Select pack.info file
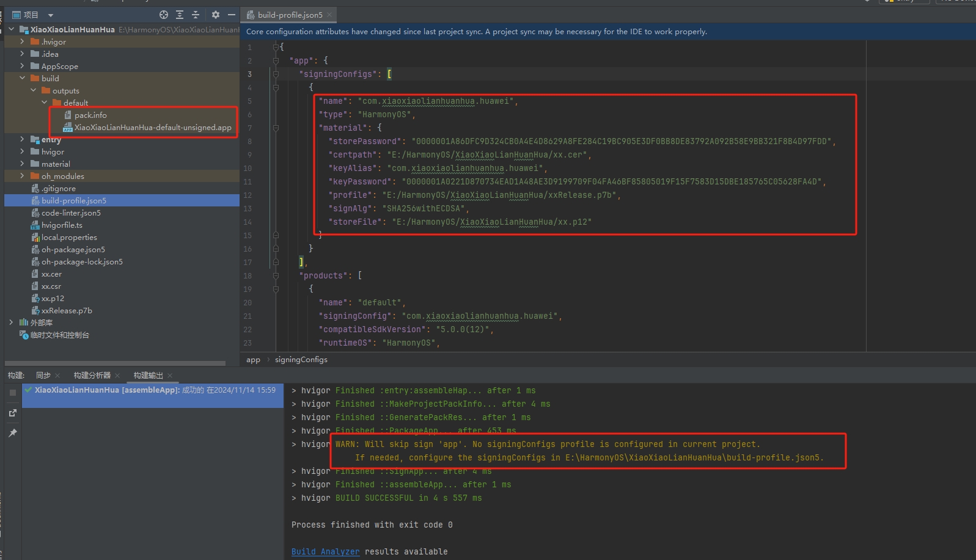 (90, 115)
